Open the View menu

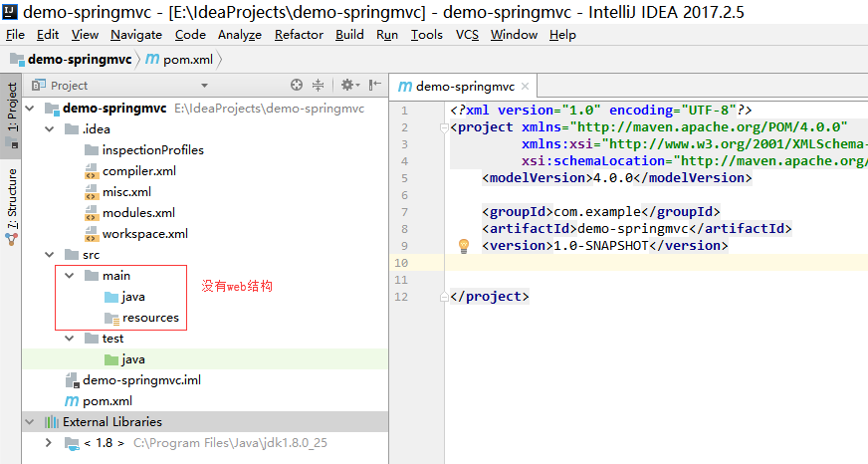(x=85, y=35)
